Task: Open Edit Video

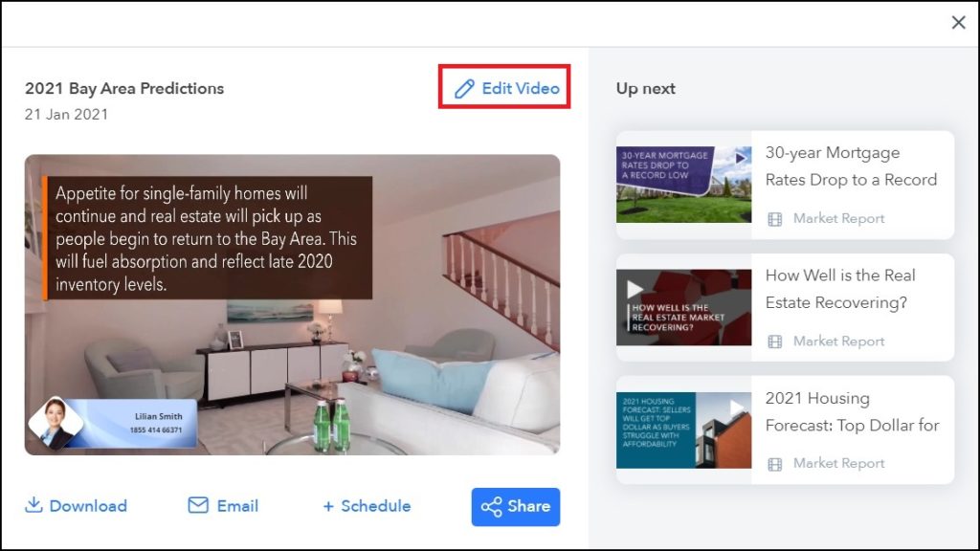Action: tap(505, 88)
